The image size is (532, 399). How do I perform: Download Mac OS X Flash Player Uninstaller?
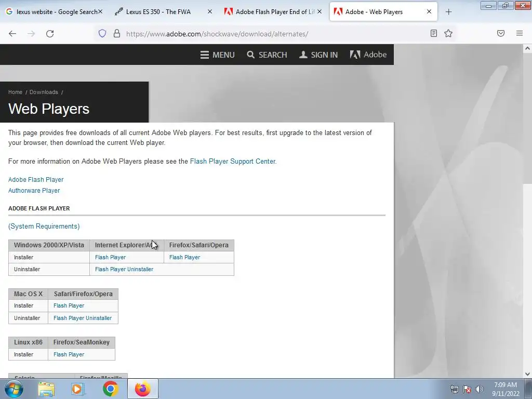pyautogui.click(x=83, y=318)
